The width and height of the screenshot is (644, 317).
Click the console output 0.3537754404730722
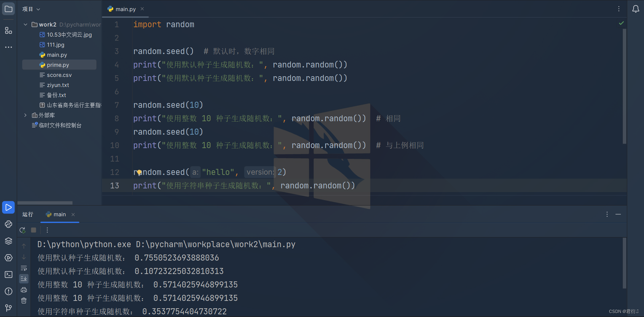pos(184,311)
